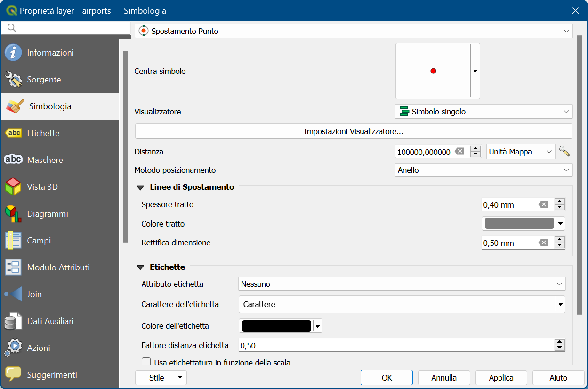588x389 pixels.
Task: Click the sidebar search field
Action: (x=65, y=28)
